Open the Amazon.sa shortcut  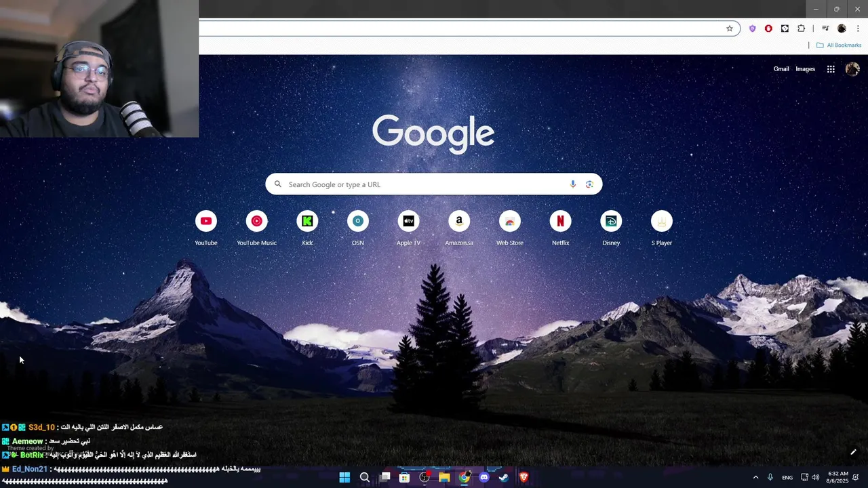pos(459,228)
